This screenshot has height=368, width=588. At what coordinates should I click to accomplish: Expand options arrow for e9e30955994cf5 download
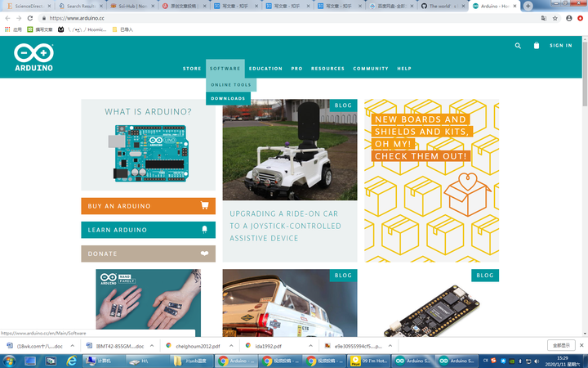[390, 346]
